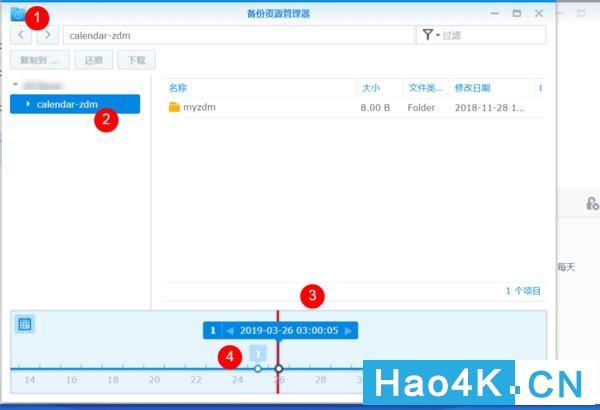Image resolution: width=600 pixels, height=410 pixels.
Task: Click the myzdm file name
Action: [199, 107]
